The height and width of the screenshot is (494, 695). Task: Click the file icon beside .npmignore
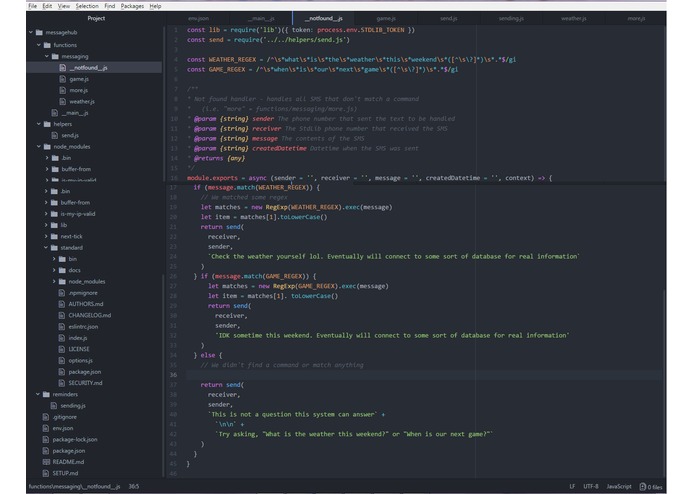[62, 293]
